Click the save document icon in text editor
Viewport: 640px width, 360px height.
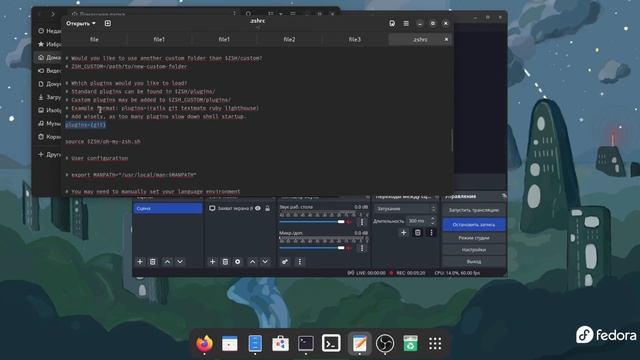point(392,24)
